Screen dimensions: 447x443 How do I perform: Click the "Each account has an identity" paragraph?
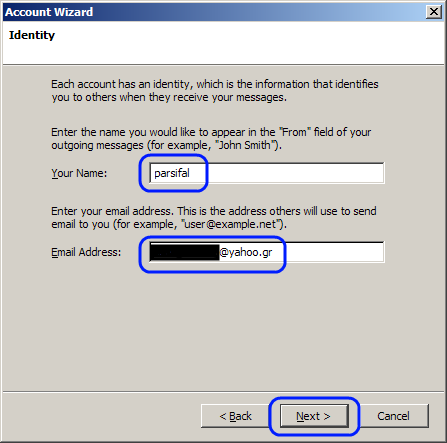click(215, 91)
